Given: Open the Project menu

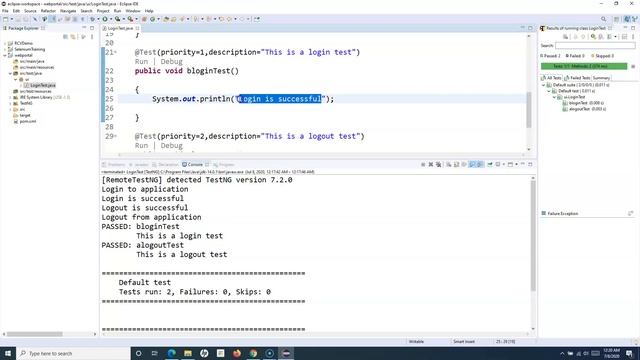Looking at the screenshot, I should 103,11.
